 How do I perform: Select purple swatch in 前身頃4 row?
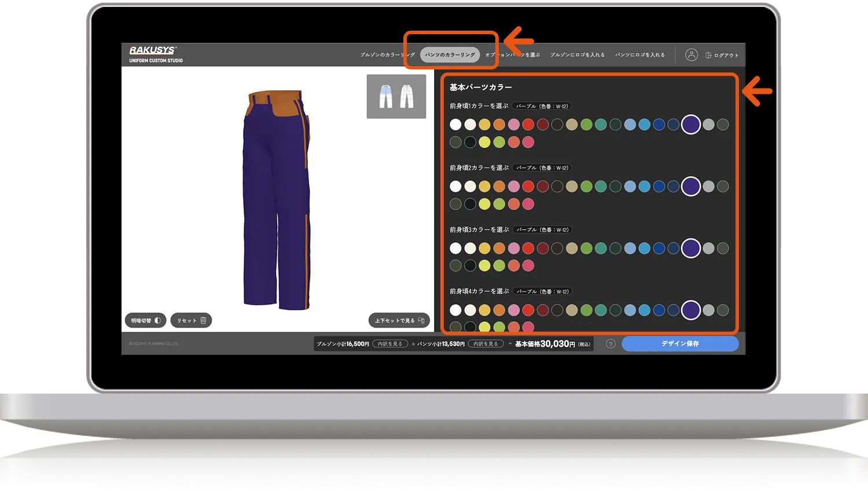tap(691, 310)
